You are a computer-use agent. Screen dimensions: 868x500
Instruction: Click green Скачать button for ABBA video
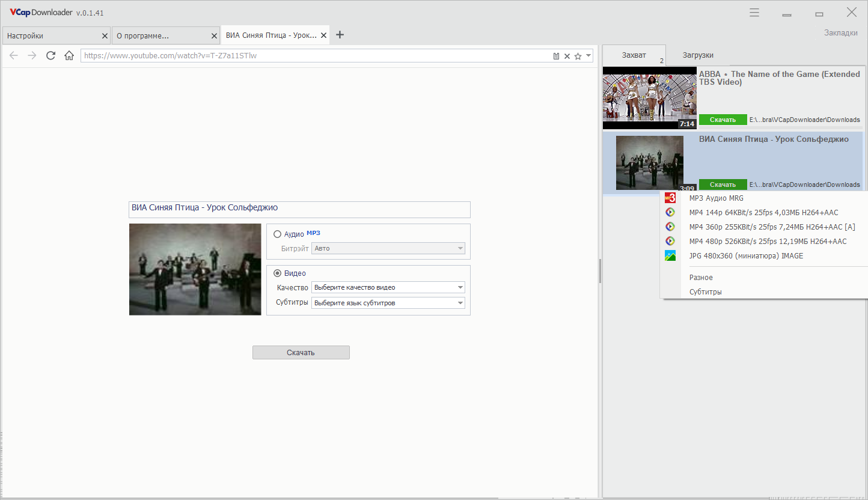[723, 120]
